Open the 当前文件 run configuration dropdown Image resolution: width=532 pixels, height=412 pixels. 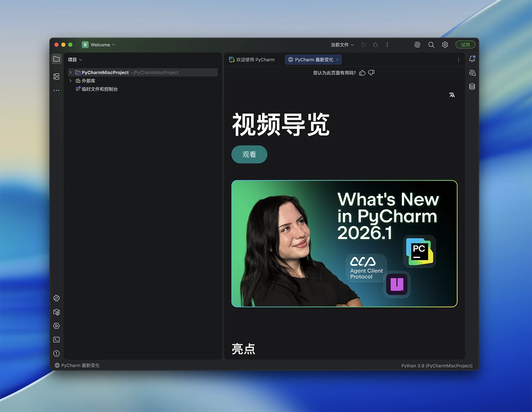point(342,45)
